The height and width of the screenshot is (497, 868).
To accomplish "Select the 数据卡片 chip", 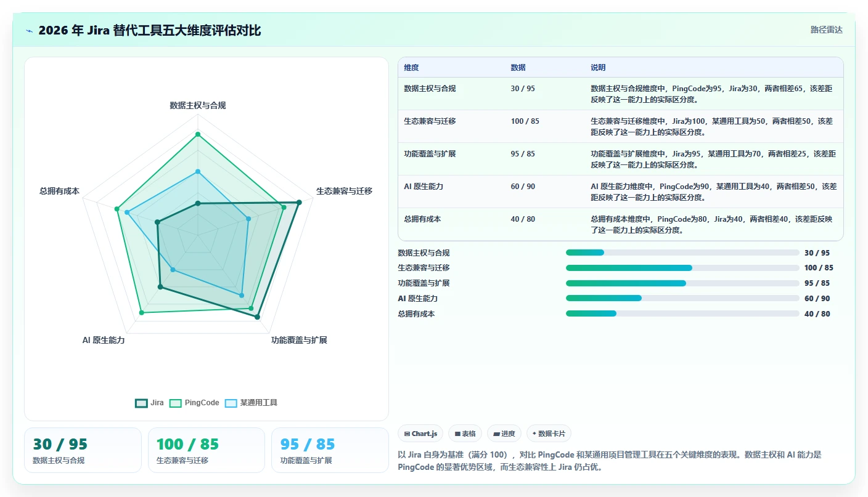I will [x=549, y=434].
